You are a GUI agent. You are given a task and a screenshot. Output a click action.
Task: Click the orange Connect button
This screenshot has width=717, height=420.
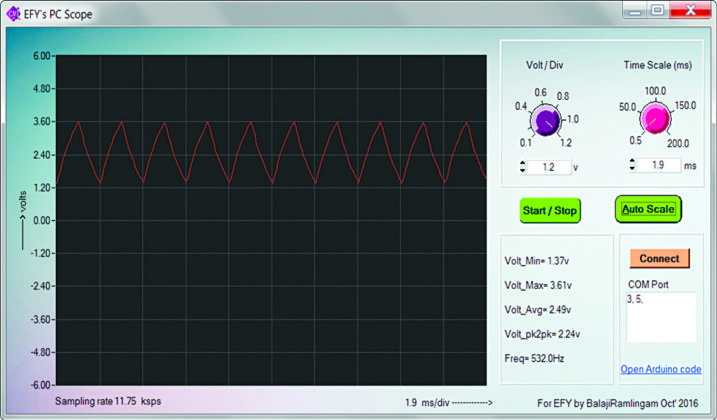659,258
